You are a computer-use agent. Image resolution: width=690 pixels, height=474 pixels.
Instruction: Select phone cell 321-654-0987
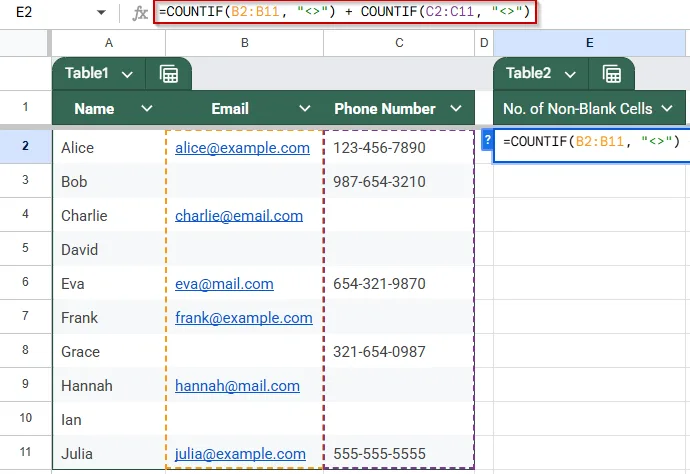(x=399, y=351)
